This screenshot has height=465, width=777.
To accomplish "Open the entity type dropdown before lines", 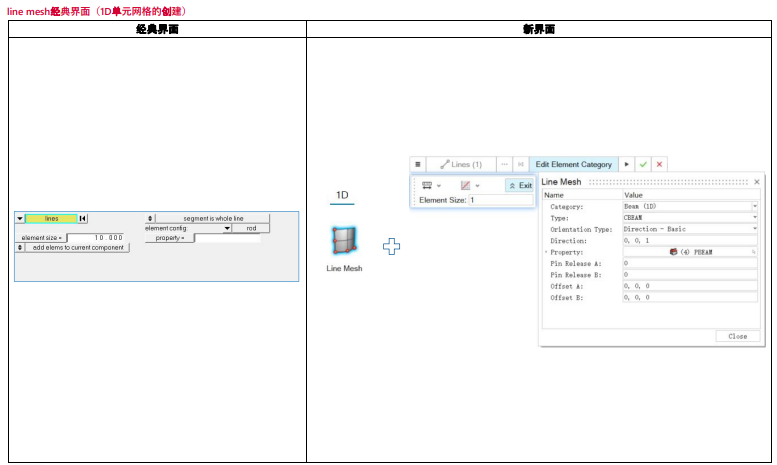I will 19,218.
